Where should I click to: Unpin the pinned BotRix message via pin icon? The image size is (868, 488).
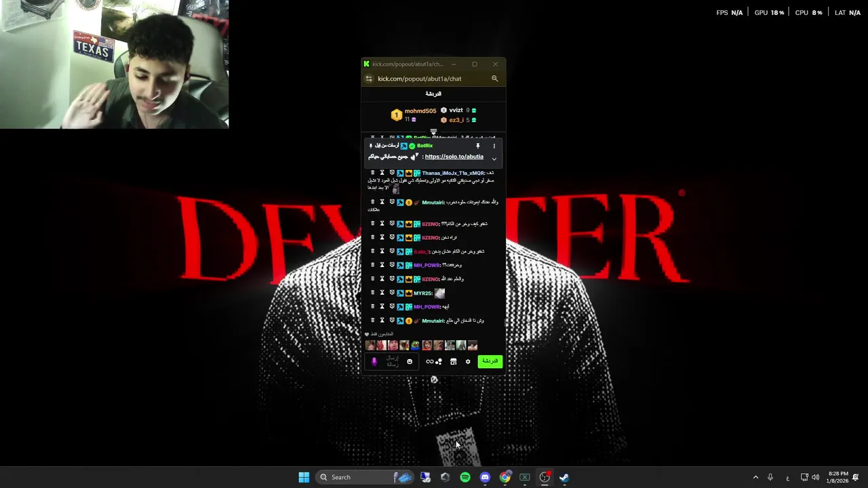[477, 146]
